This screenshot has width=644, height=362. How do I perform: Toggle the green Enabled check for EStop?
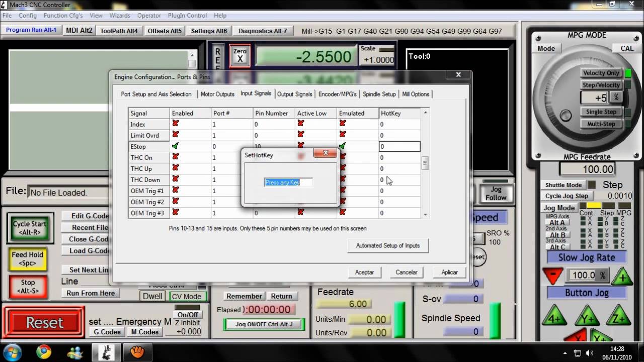point(175,146)
